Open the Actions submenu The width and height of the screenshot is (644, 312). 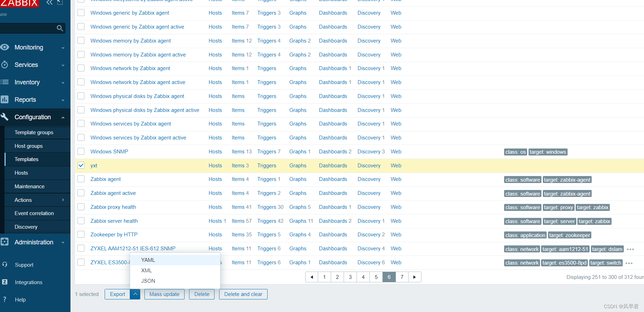pos(37,200)
